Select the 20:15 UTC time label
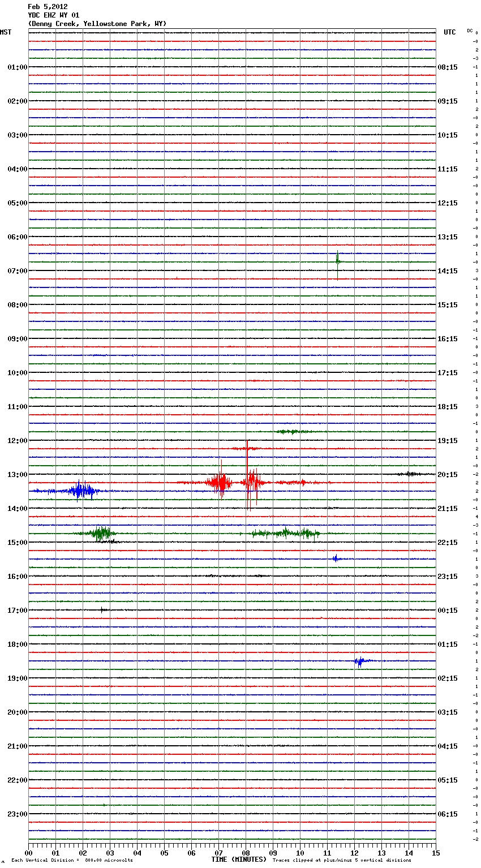This screenshot has width=481, height=868. tap(448, 475)
